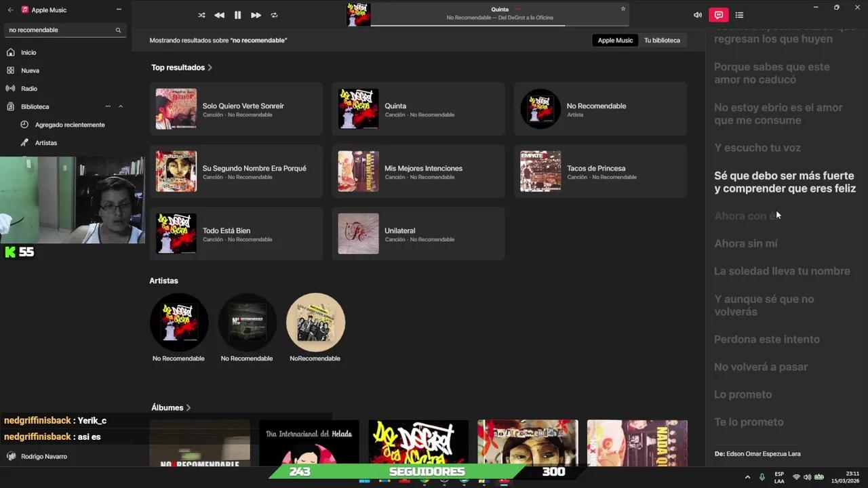Collapse the Biblioteca section
868x488 pixels.
pyautogui.click(x=121, y=106)
